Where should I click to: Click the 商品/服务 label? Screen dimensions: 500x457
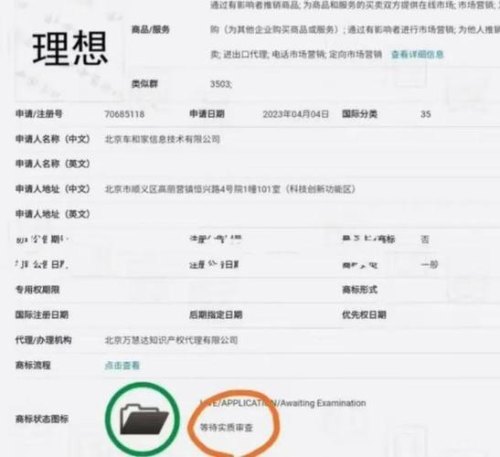coord(151,29)
